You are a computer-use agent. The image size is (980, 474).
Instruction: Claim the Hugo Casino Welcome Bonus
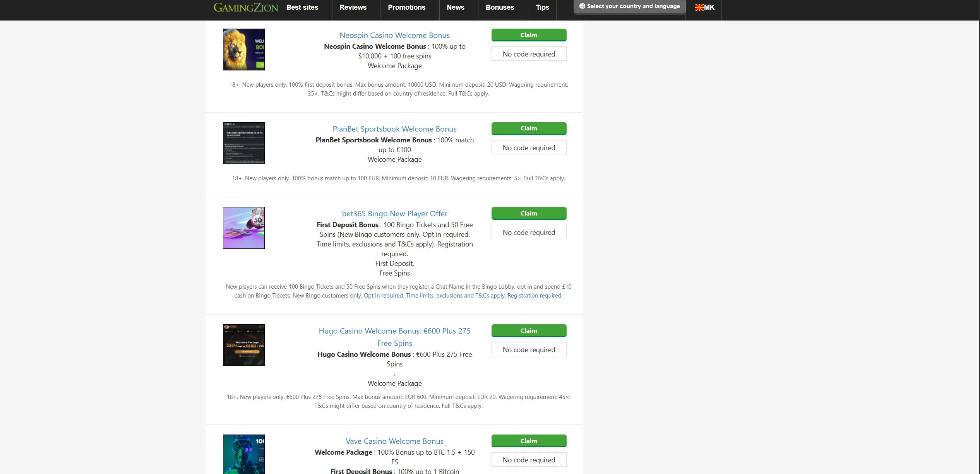tap(529, 330)
